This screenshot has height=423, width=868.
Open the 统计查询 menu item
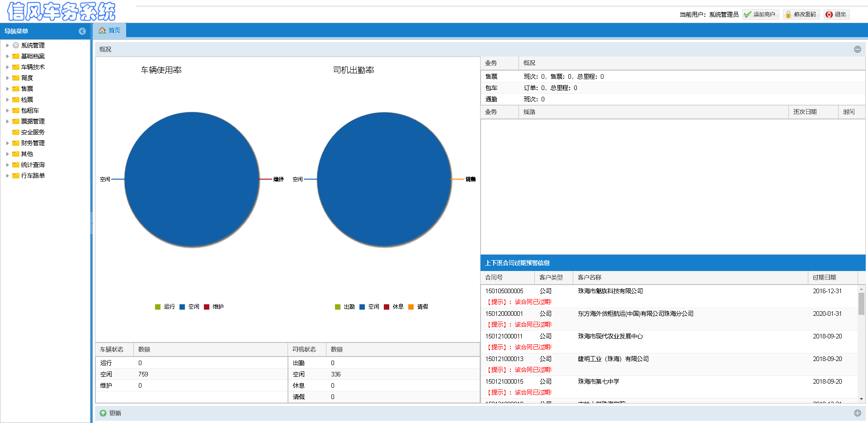(33, 165)
